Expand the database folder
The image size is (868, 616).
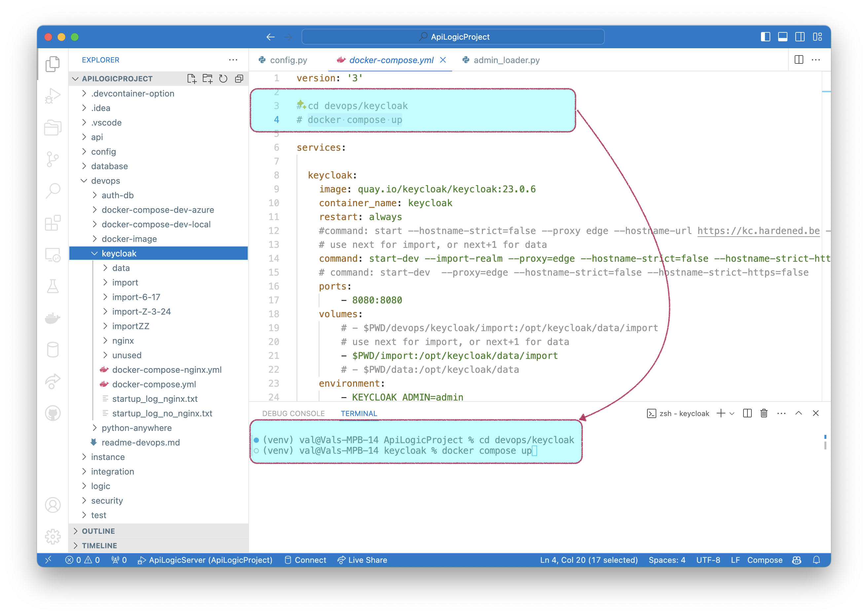coord(159,166)
